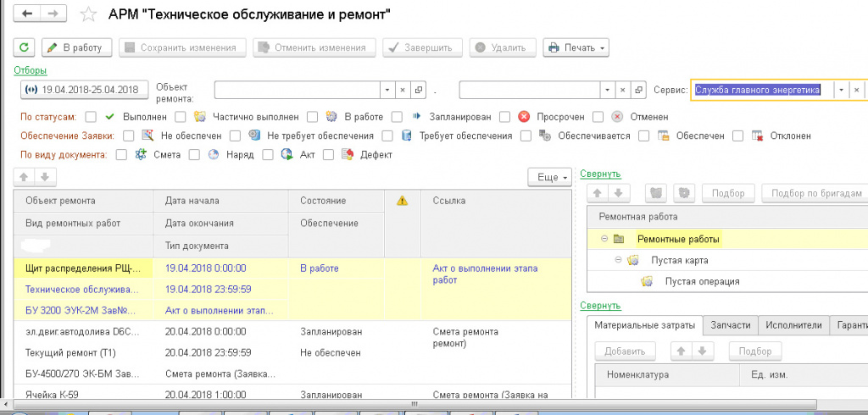Switch to the Запчасти tab
The width and height of the screenshot is (868, 415).
point(729,325)
